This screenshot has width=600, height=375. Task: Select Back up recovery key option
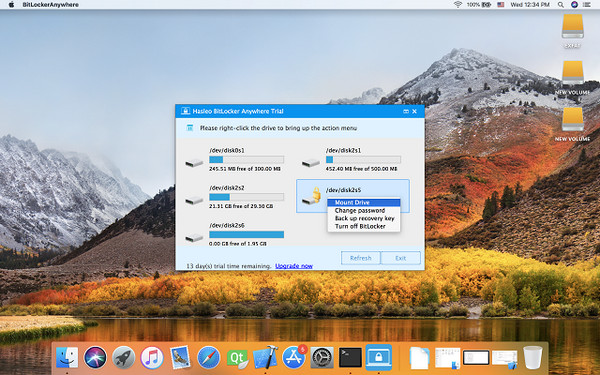364,218
